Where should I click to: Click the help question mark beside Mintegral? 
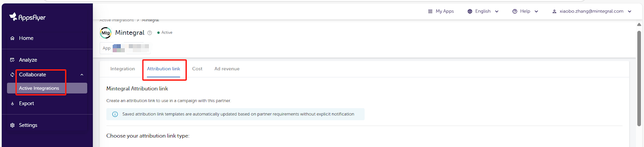(150, 33)
